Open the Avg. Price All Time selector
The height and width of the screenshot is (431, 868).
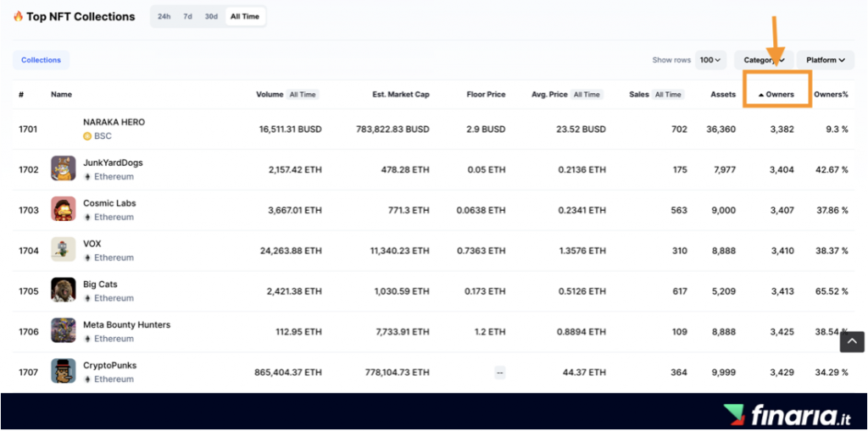[x=587, y=95]
